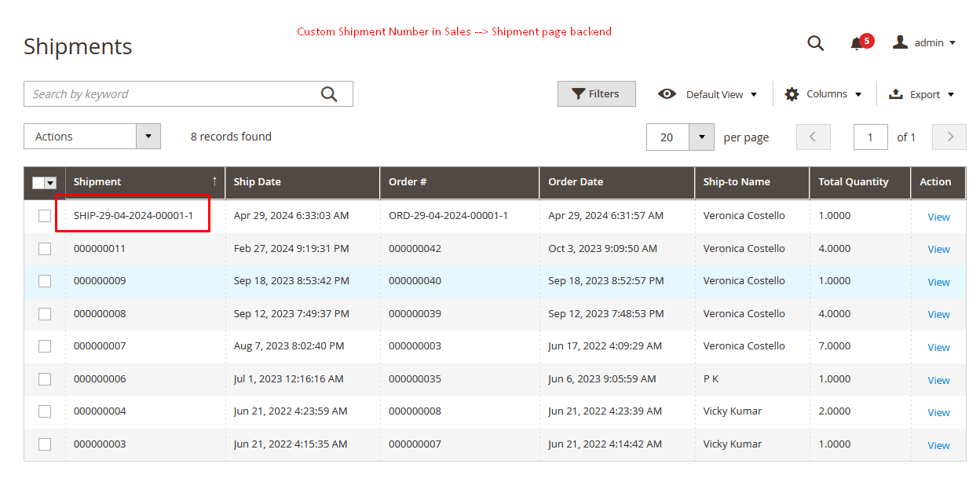Open the notifications bell icon
Viewport: 980px width, 486px height.
(857, 44)
